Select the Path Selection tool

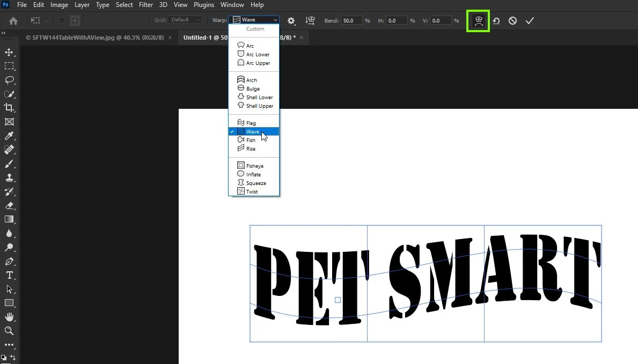[x=9, y=289]
